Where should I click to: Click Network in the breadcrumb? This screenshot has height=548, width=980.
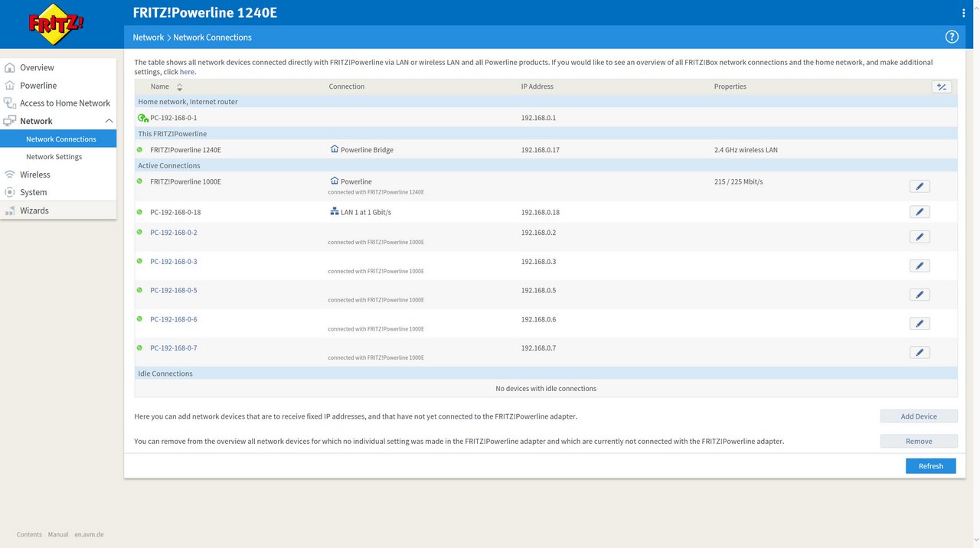(x=148, y=37)
